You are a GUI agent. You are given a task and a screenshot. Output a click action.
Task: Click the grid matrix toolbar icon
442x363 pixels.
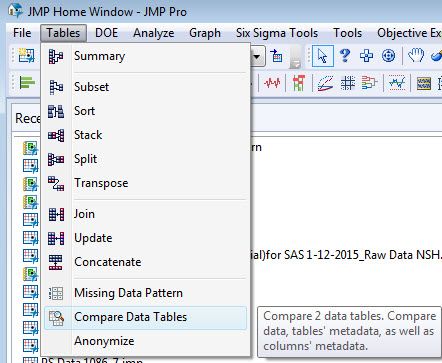[x=348, y=83]
